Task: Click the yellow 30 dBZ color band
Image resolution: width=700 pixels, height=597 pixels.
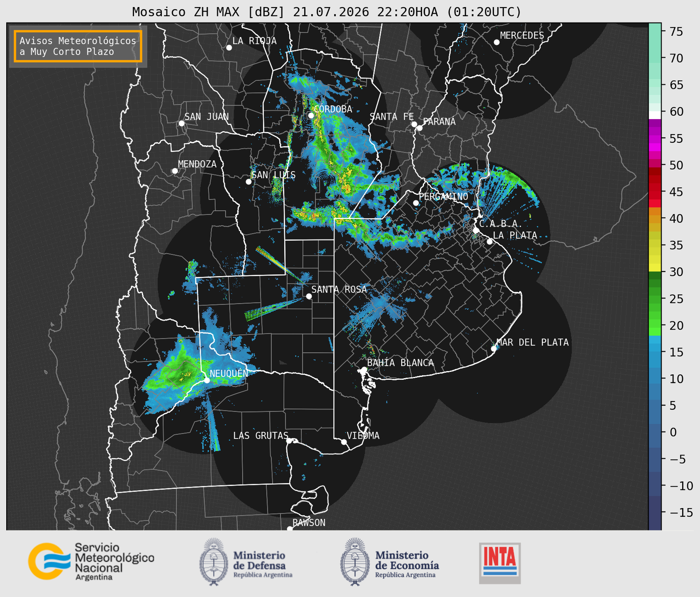Action: click(x=655, y=268)
